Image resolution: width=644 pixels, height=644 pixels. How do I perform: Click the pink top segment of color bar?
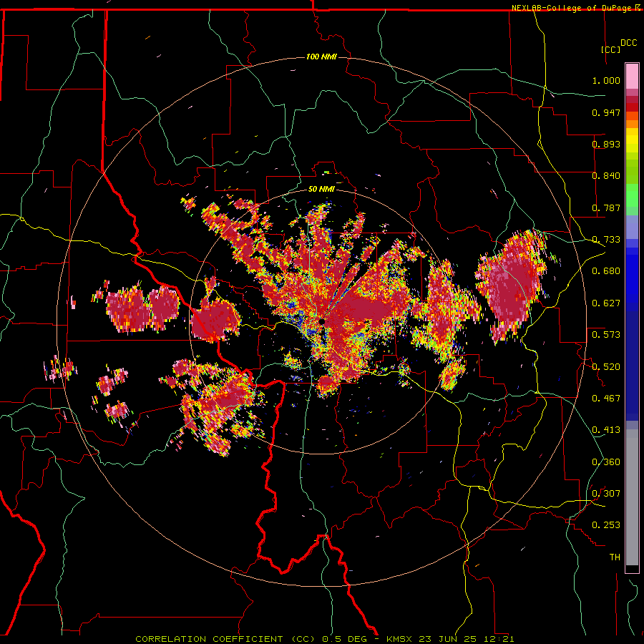click(632, 77)
